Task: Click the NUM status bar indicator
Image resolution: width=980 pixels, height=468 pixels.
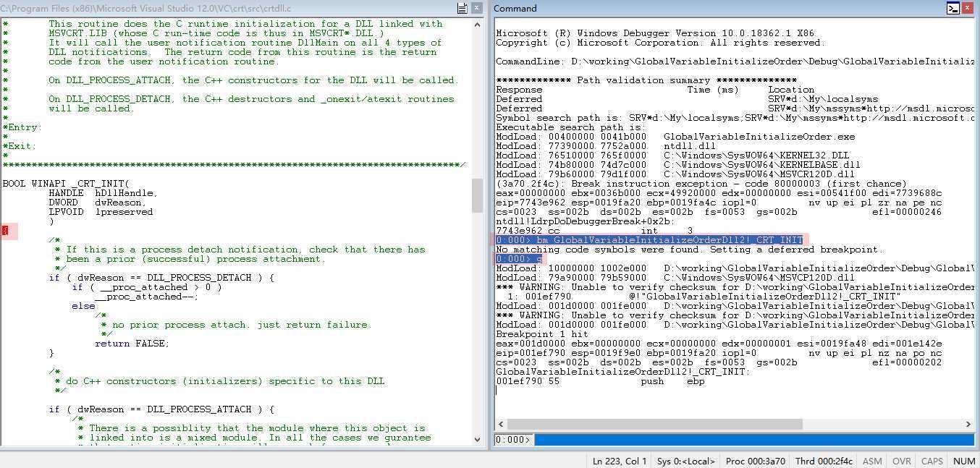Action: click(963, 461)
